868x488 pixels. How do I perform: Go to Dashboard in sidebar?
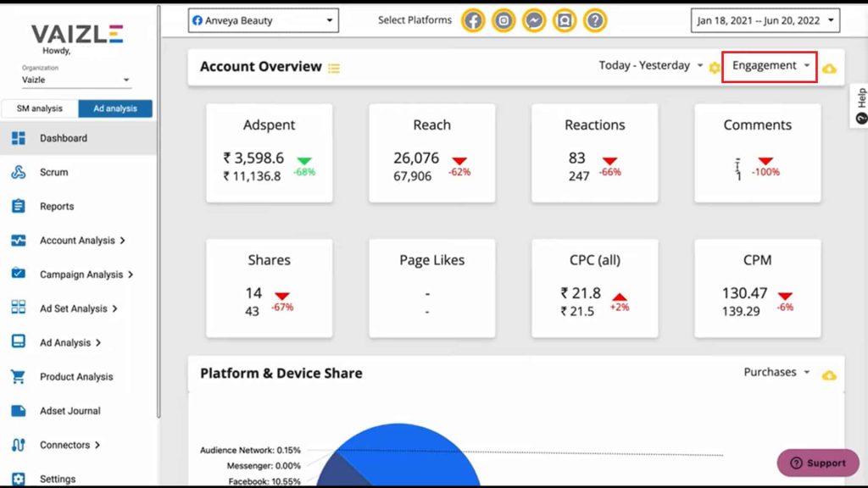[79, 138]
